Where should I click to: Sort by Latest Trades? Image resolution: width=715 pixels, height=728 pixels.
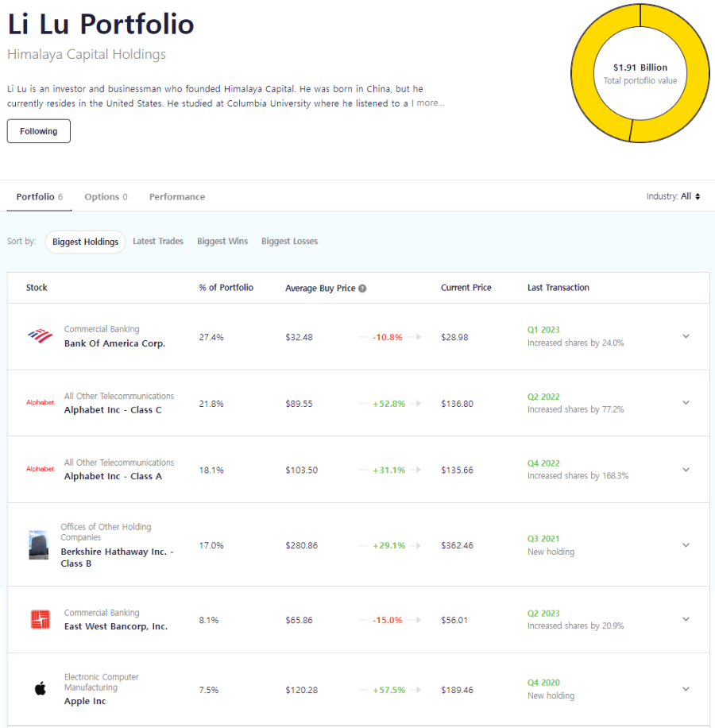(158, 242)
